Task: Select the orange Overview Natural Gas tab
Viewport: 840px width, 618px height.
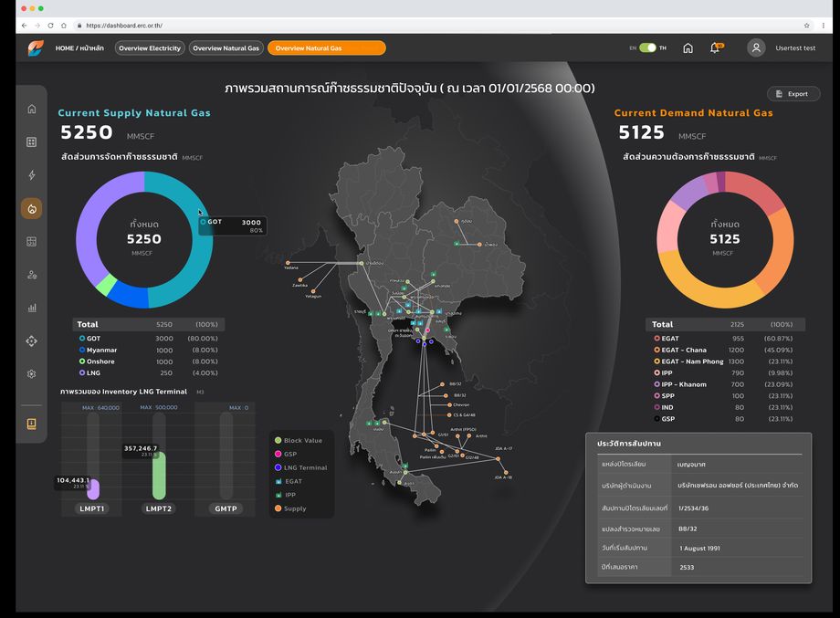Action: pos(326,48)
